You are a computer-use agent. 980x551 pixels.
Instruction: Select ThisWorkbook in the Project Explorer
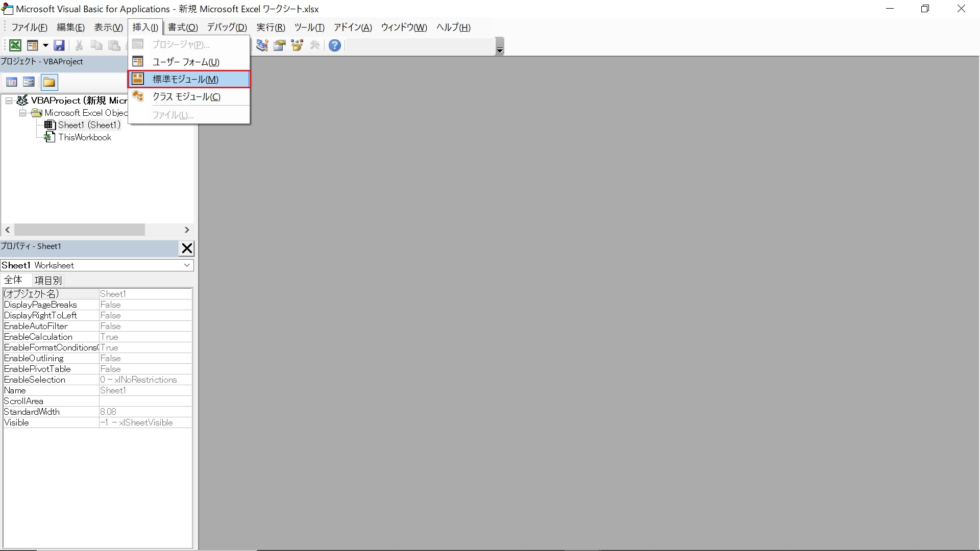tap(85, 137)
